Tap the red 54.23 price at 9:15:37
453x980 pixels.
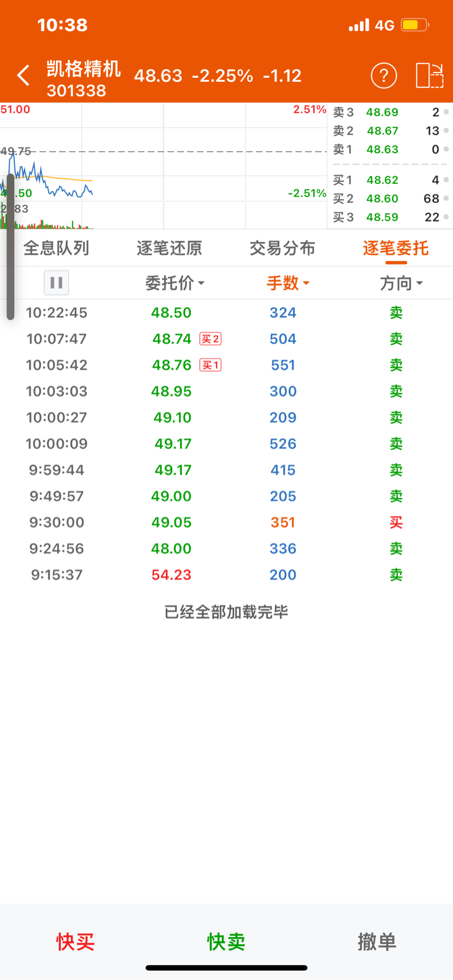(171, 575)
